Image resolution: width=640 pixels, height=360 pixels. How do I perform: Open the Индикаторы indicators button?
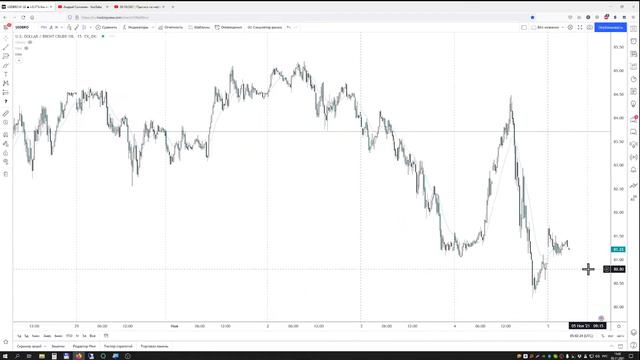pos(136,27)
